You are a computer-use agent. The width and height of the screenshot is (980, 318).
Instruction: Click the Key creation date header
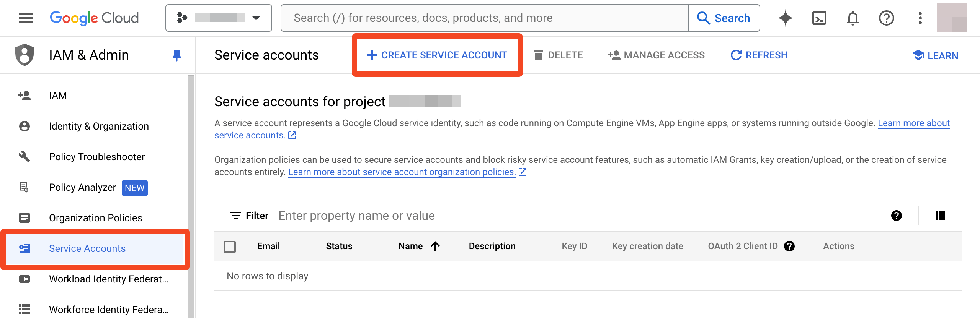click(647, 246)
